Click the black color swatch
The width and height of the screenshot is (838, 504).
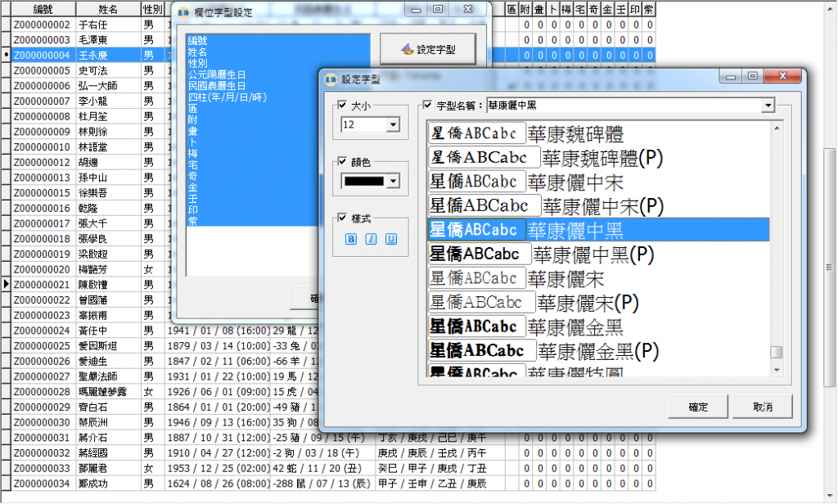tap(364, 181)
